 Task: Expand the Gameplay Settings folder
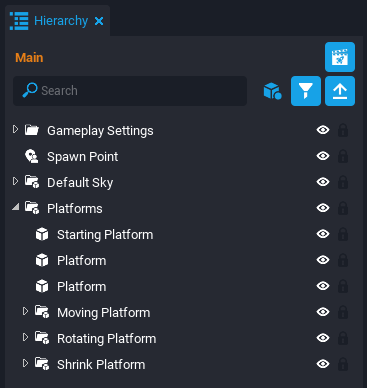click(x=15, y=129)
